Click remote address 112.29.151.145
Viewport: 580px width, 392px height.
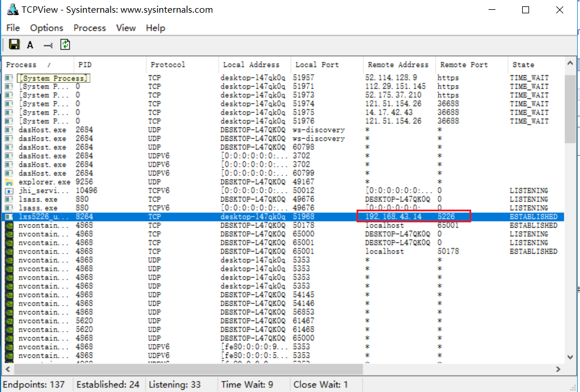(395, 87)
